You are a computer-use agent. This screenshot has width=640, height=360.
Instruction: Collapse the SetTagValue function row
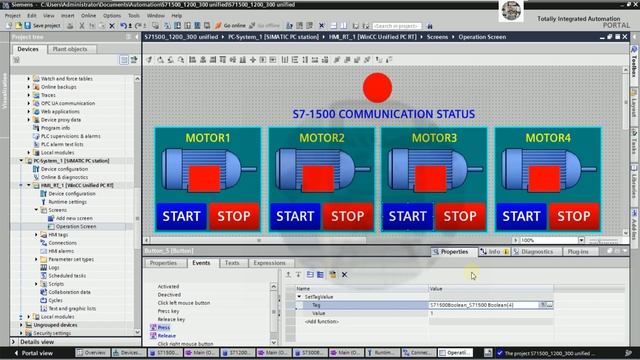coord(299,297)
